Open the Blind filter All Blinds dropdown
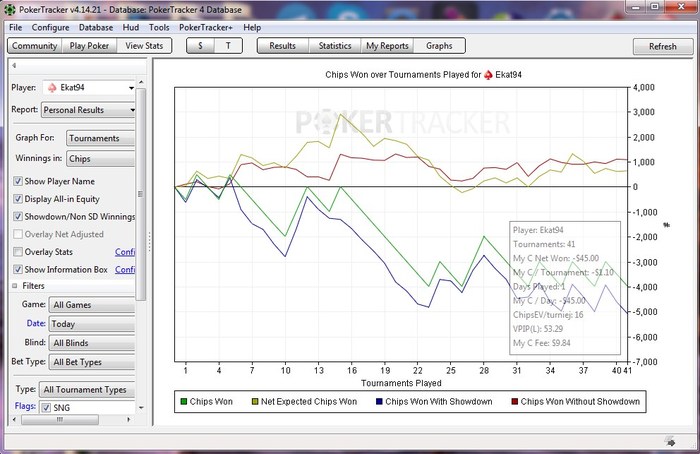 click(x=92, y=343)
